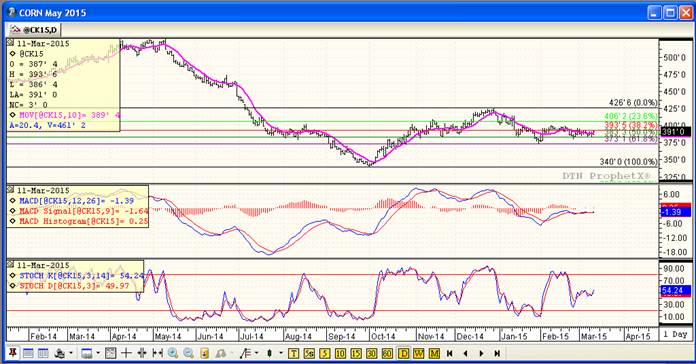Click the printer icon in the toolbar
This screenshot has height=364, width=696.
tap(59, 353)
